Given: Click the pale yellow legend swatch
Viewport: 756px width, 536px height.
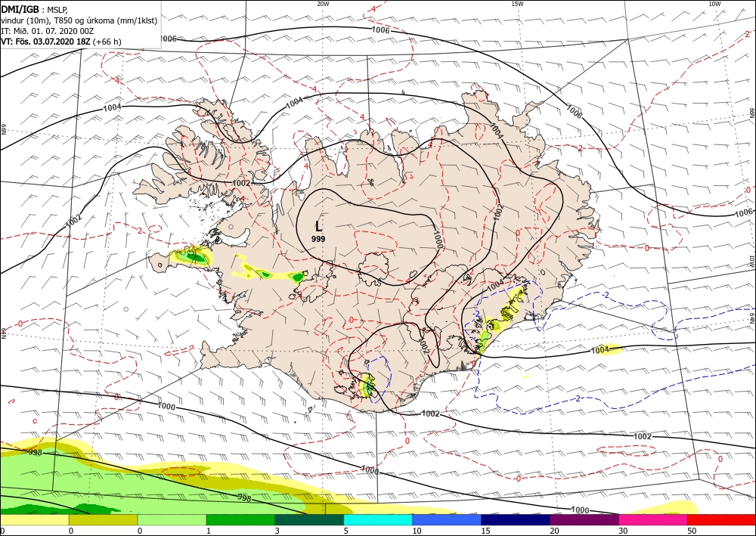Looking at the screenshot, I should [x=34, y=519].
